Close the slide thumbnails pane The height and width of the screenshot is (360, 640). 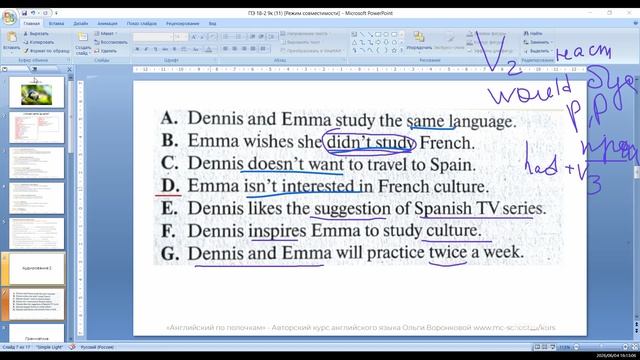(69, 69)
